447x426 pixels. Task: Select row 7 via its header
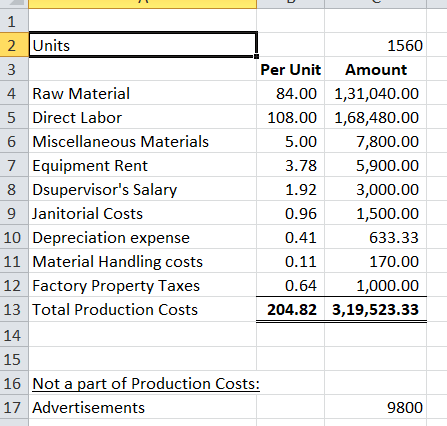coord(14,165)
